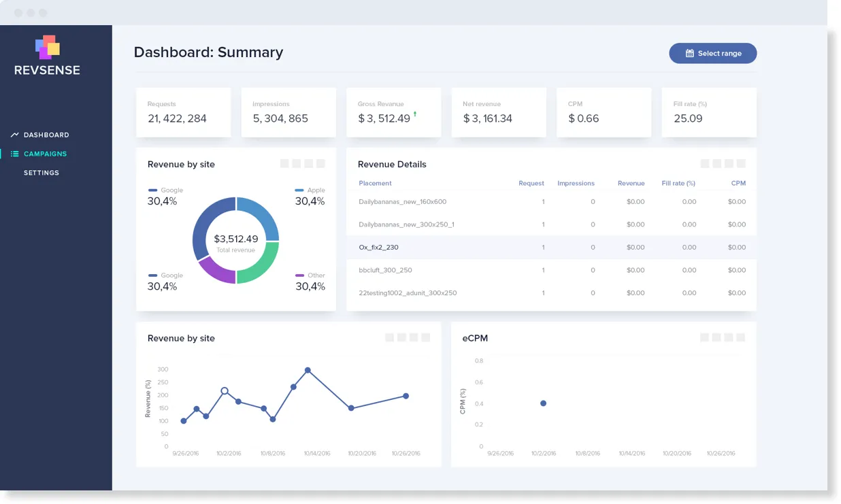Click the Campaigns list icon

[15, 154]
